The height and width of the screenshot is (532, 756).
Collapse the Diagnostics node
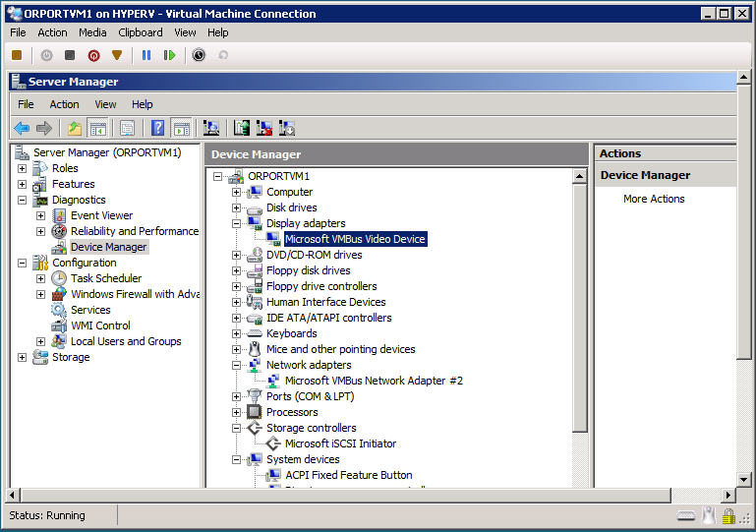[22, 200]
